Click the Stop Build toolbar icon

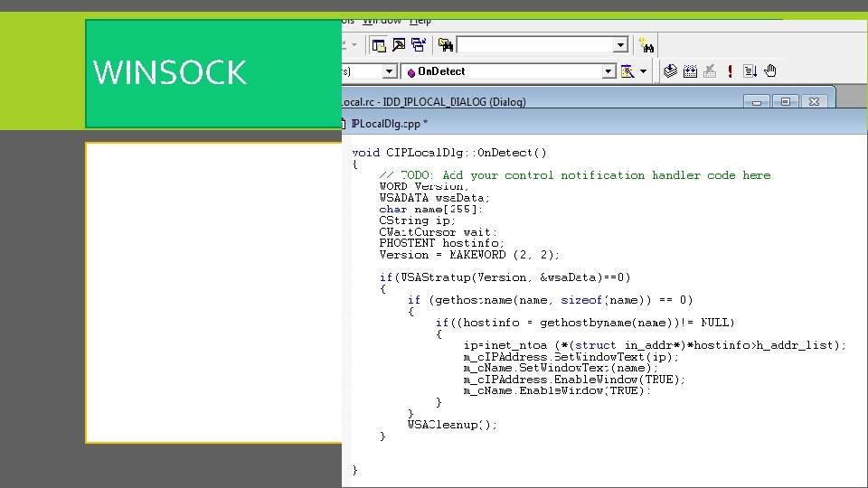(711, 70)
